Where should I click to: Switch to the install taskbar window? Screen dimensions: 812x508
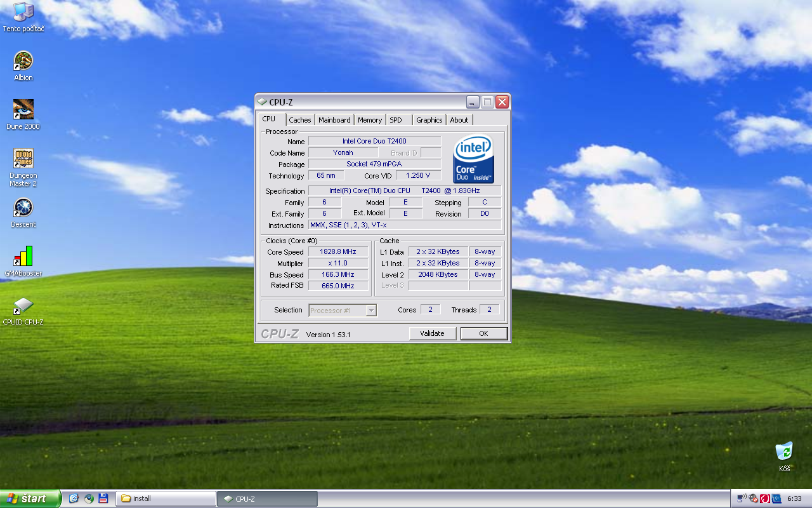coord(166,498)
